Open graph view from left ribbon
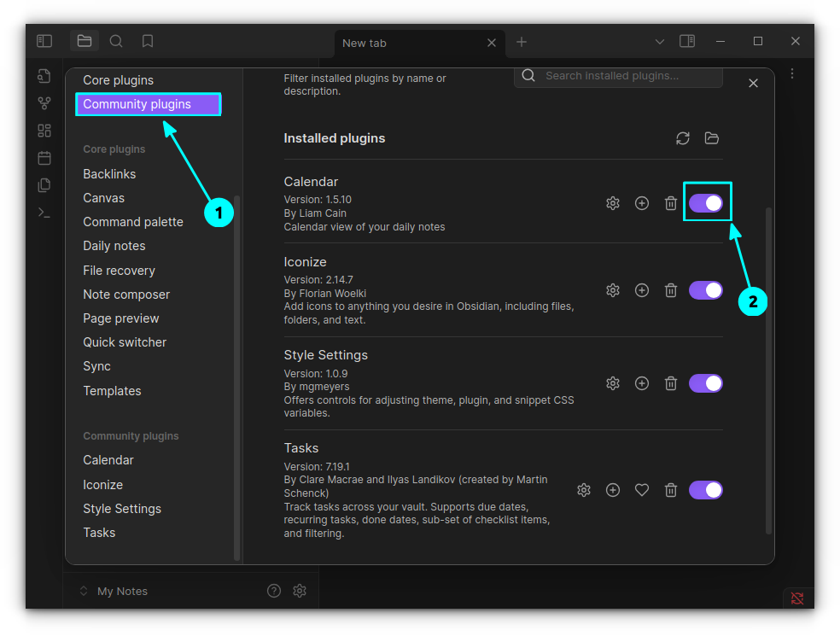Viewport: 840px width, 636px height. pyautogui.click(x=44, y=103)
